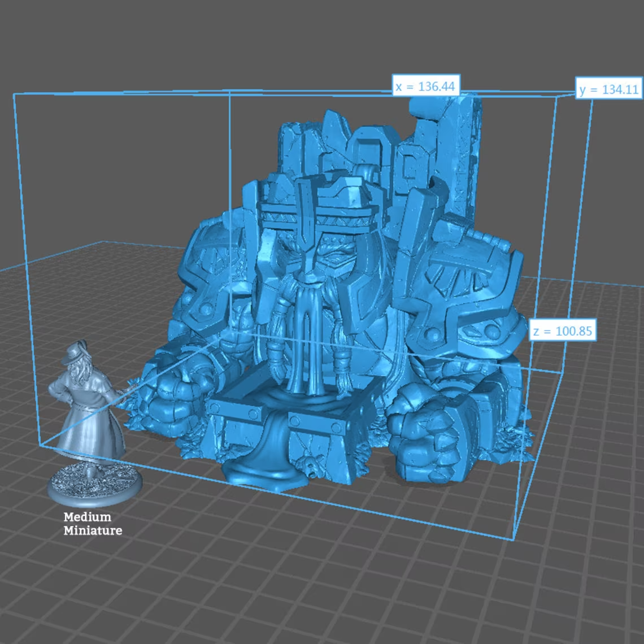Click the bounding box top-left corner

tap(15, 95)
